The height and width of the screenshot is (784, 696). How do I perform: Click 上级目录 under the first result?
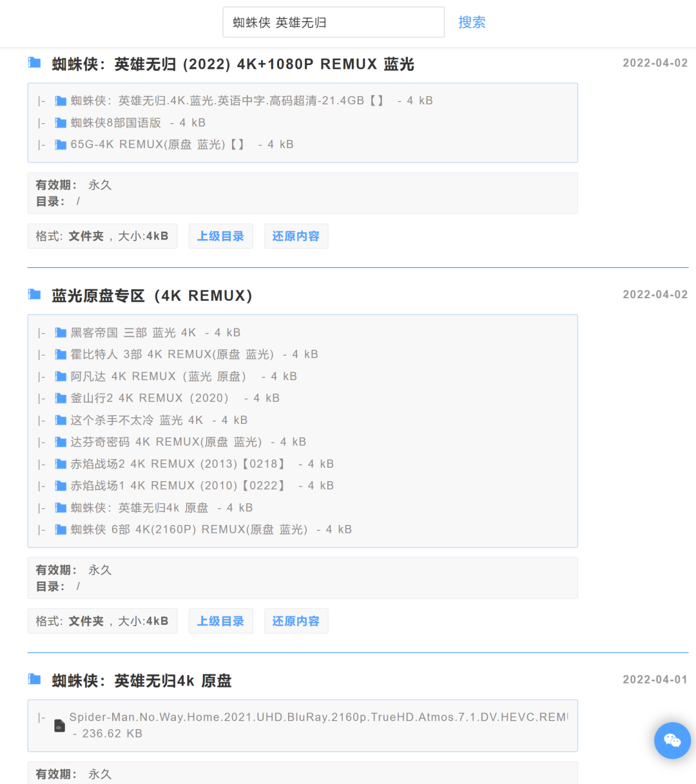tap(220, 236)
